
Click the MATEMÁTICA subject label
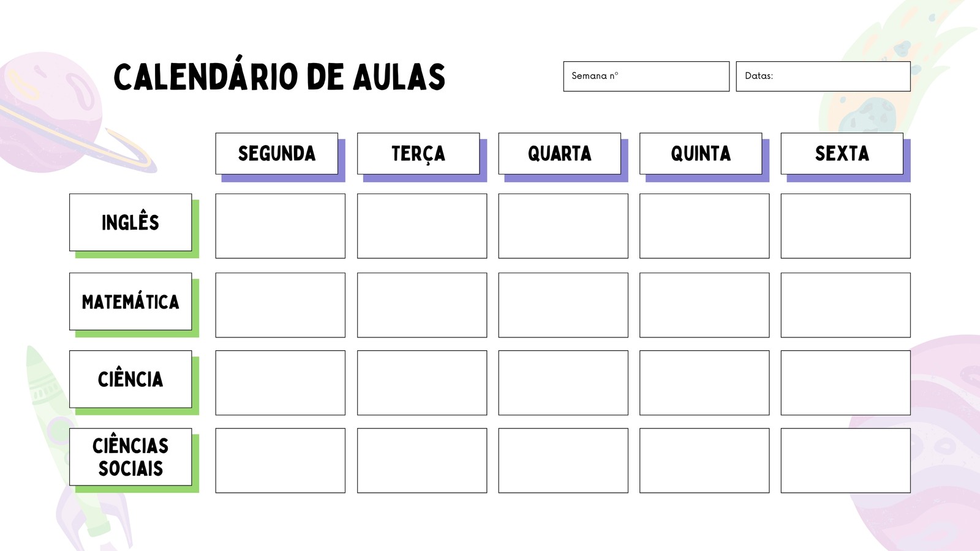[x=130, y=301]
